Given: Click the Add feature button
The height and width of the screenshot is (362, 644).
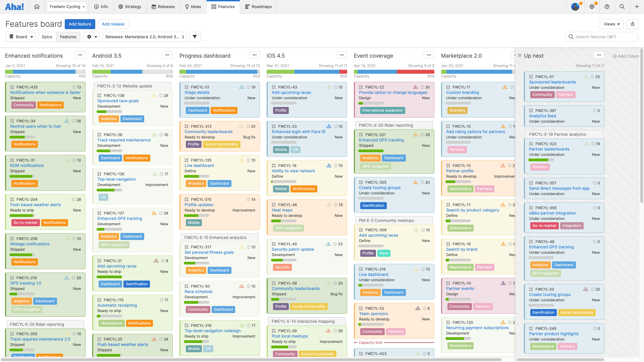Looking at the screenshot, I should point(80,24).
